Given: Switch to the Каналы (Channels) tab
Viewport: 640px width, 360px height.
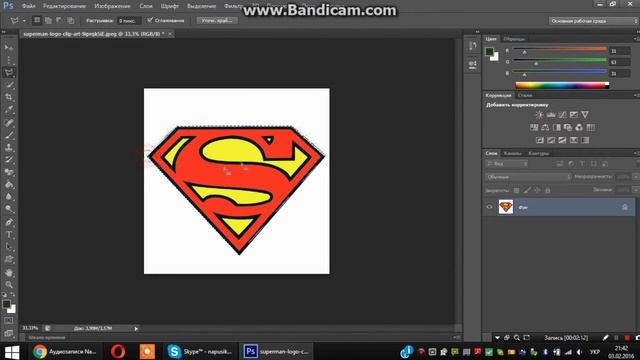Looking at the screenshot, I should click(513, 153).
